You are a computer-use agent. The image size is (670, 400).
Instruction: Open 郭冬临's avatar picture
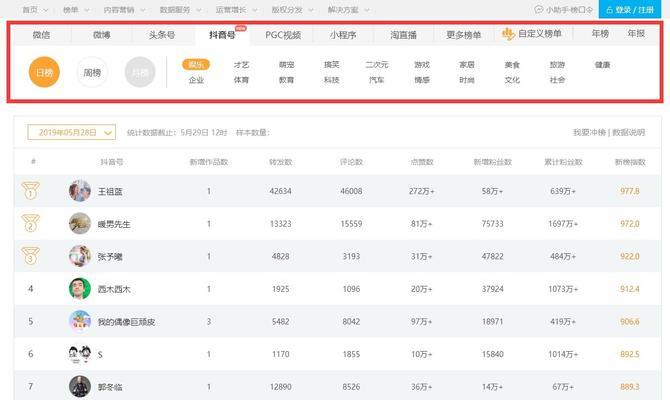pos(80,386)
